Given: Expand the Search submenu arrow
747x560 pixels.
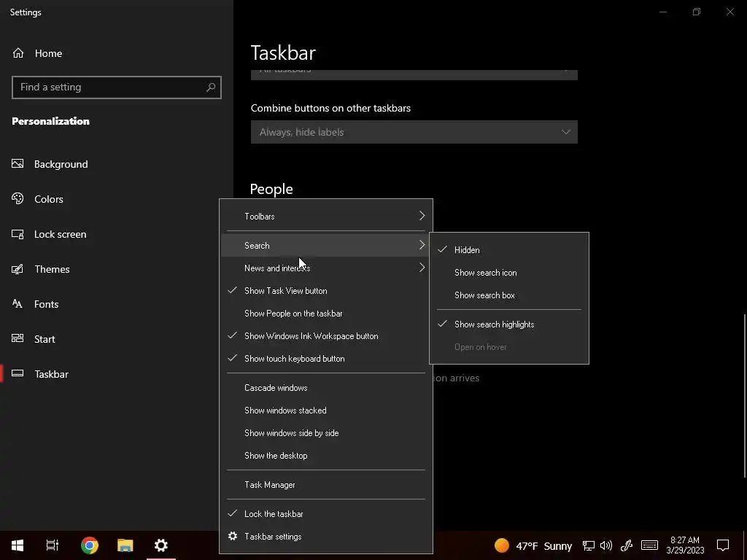Looking at the screenshot, I should [422, 245].
